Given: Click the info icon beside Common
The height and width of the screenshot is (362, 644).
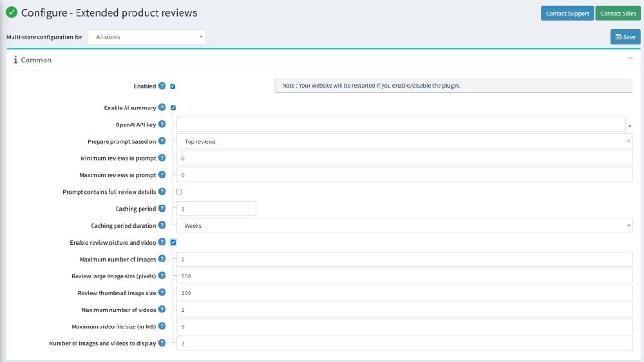Looking at the screenshot, I should pyautogui.click(x=15, y=60).
